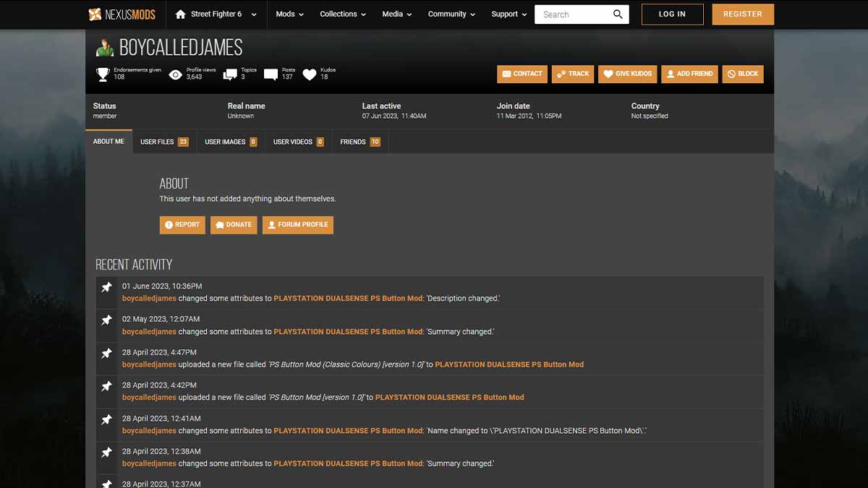Click boycalledjames link in 01 June entry

[x=149, y=299]
